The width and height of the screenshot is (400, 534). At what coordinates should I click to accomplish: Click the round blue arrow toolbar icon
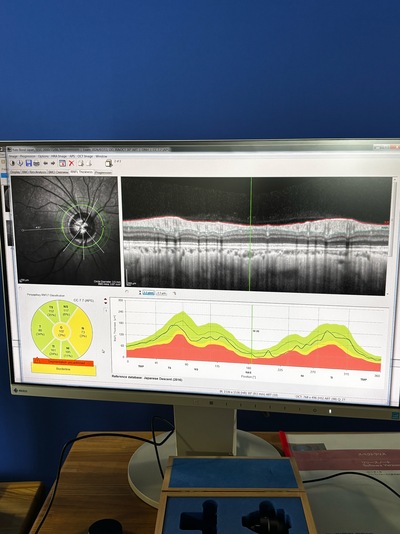(20, 163)
